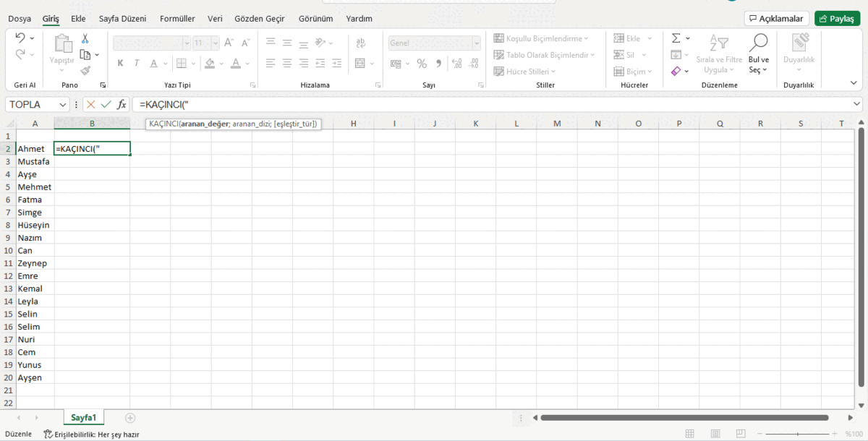Screen dimensions: 868x441
Task: Click the Cut scissors icon
Action: point(85,38)
